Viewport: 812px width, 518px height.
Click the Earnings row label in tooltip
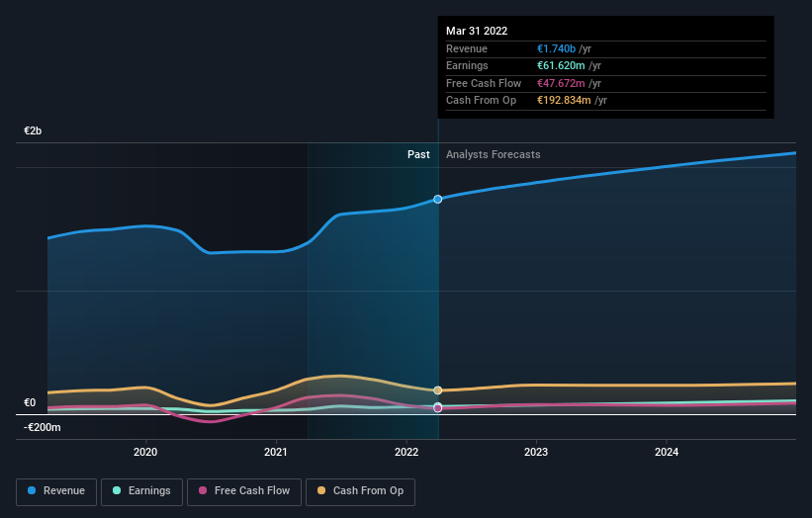coord(467,65)
